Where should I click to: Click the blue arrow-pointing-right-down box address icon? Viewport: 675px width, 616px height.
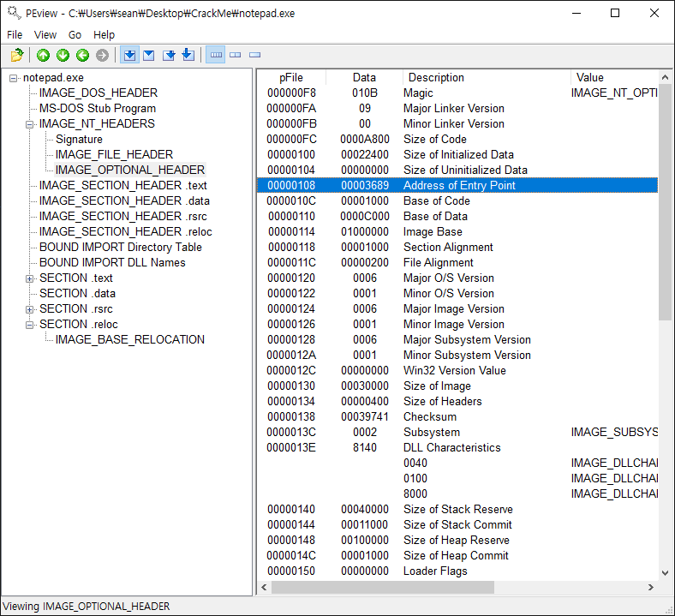pos(169,55)
